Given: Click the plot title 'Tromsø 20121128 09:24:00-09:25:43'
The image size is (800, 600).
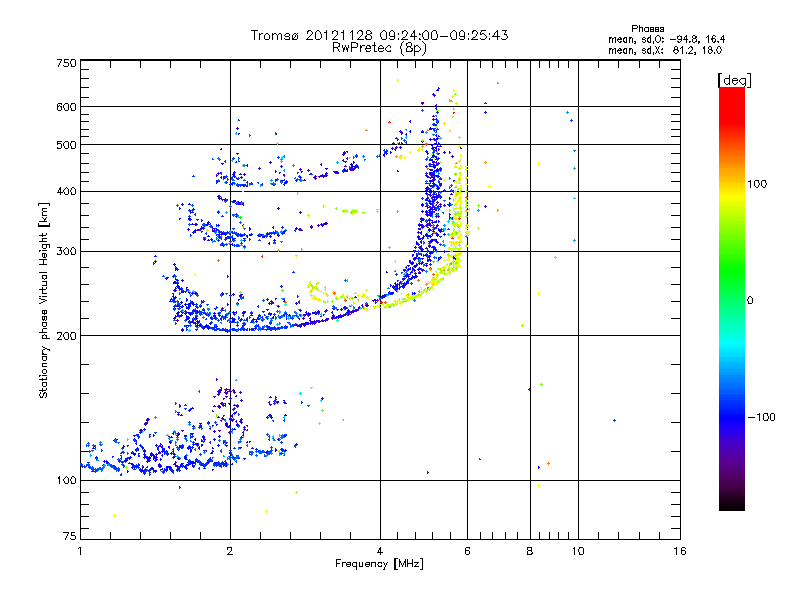Looking at the screenshot, I should pyautogui.click(x=379, y=35).
